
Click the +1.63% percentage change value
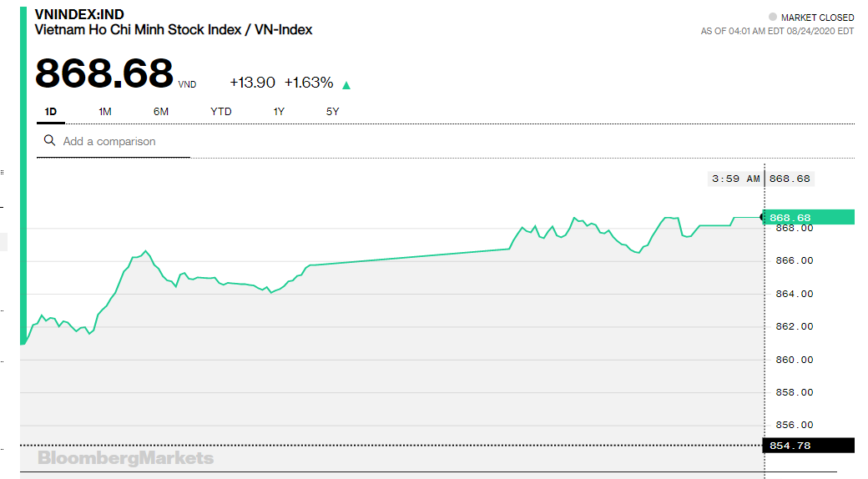[309, 83]
